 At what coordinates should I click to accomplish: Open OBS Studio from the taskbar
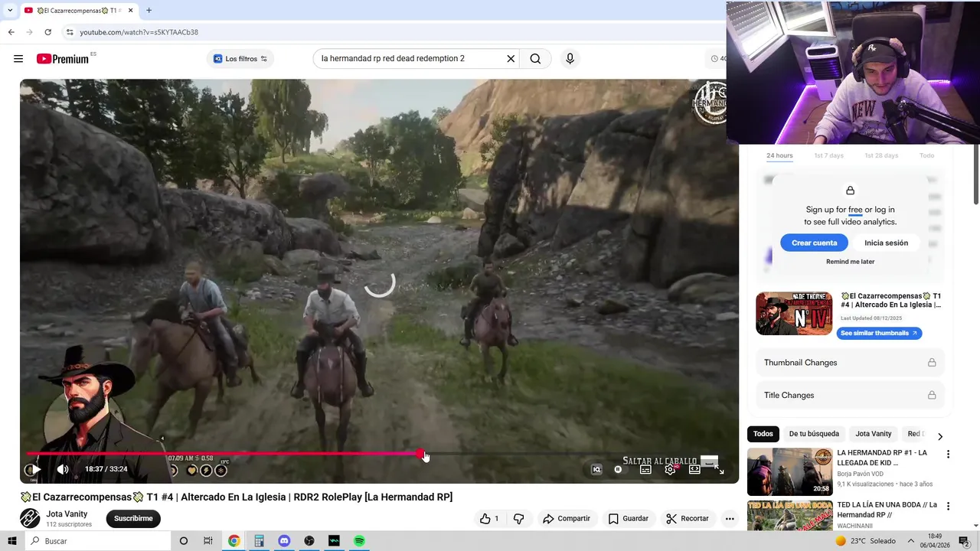[309, 541]
